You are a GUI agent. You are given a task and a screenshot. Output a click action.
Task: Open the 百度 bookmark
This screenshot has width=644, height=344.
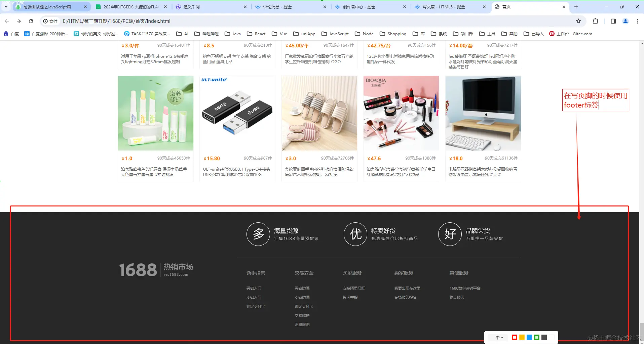coord(11,34)
